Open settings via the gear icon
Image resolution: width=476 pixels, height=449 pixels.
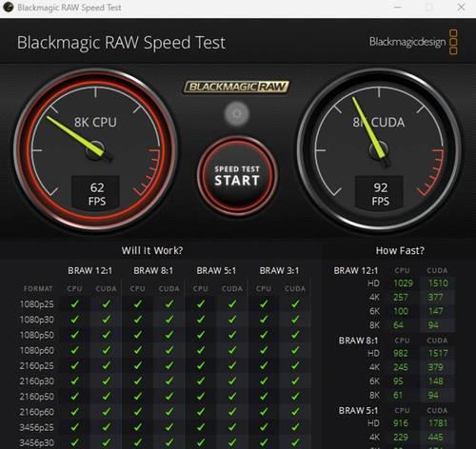[x=237, y=114]
